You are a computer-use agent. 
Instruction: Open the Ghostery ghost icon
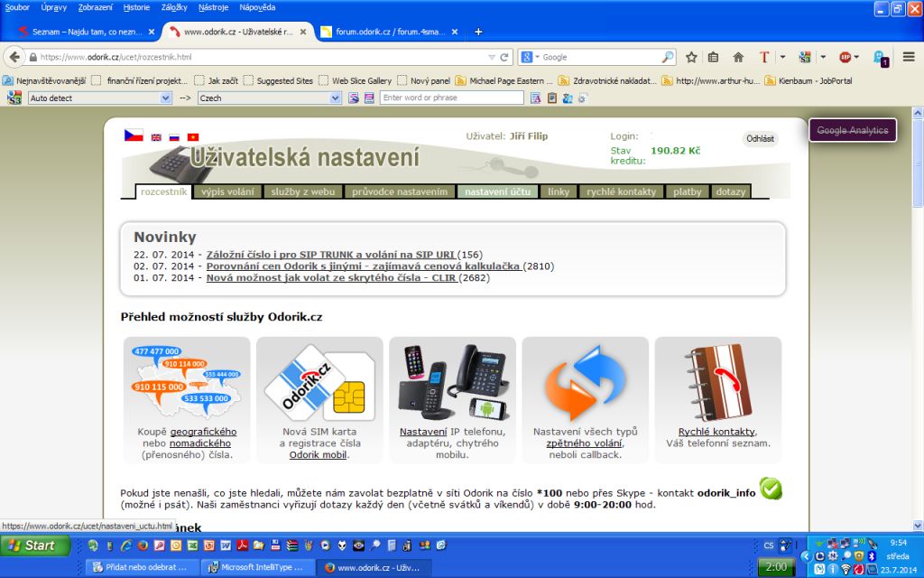click(881, 59)
